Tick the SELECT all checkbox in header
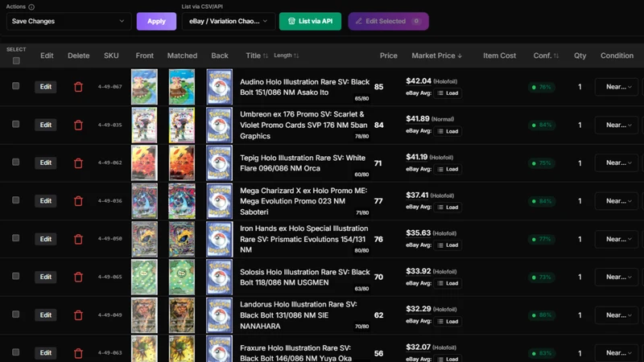 click(x=16, y=61)
